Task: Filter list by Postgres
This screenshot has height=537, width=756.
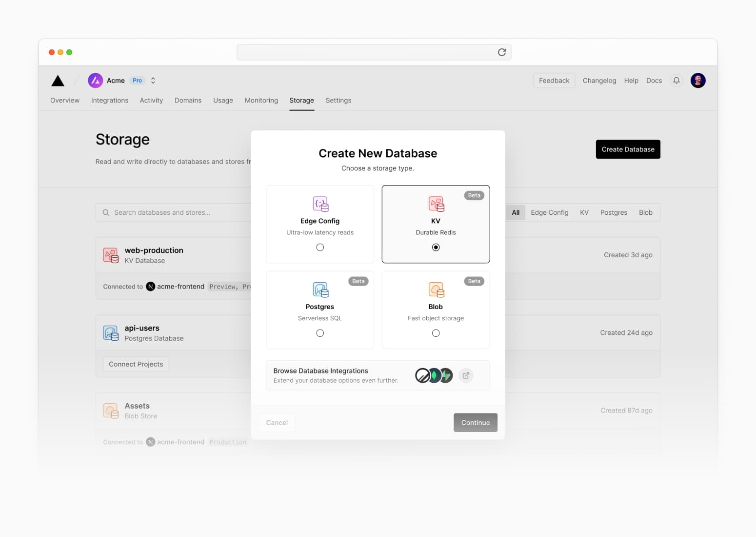Action: (613, 212)
